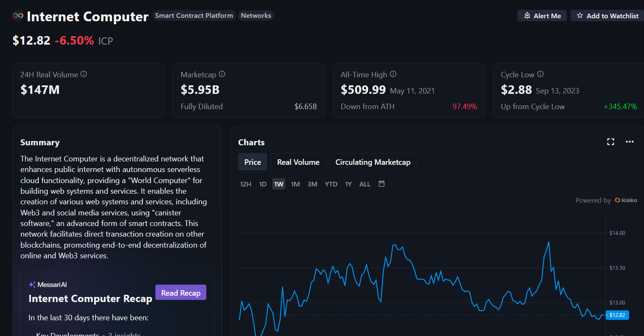Switch chart to Real Volume tab
This screenshot has width=644, height=336.
298,162
